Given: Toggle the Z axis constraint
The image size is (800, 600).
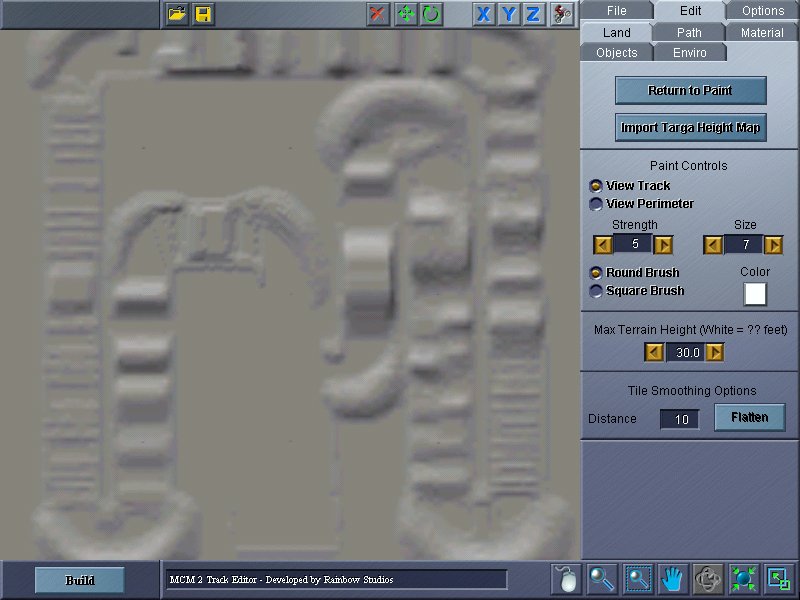Looking at the screenshot, I should pos(533,14).
